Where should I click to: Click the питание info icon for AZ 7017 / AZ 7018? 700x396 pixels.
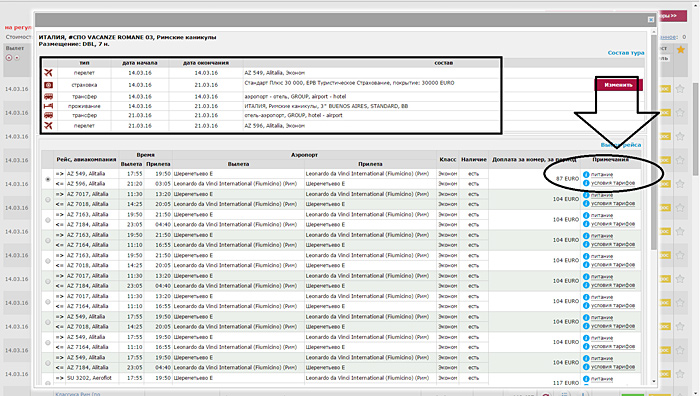point(586,195)
